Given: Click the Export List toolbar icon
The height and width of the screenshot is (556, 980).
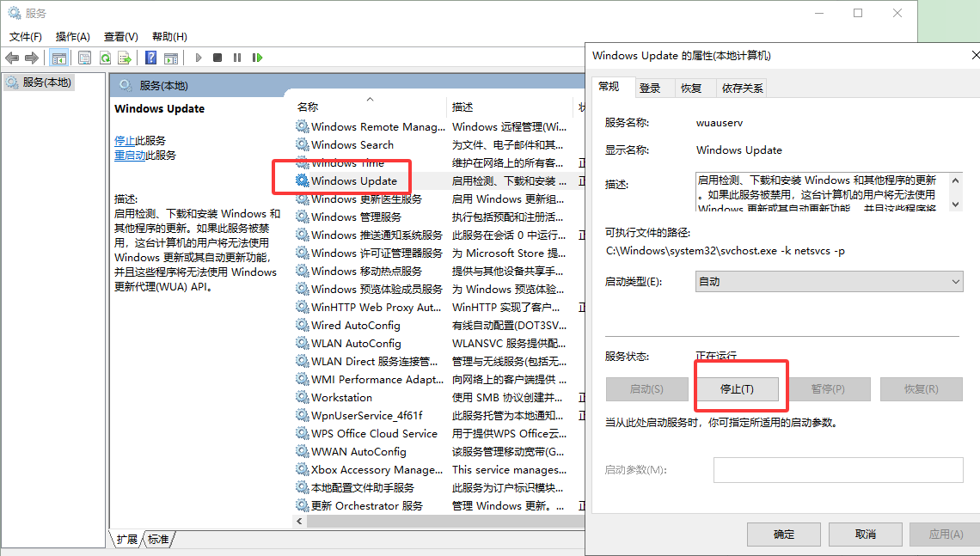Looking at the screenshot, I should [125, 58].
